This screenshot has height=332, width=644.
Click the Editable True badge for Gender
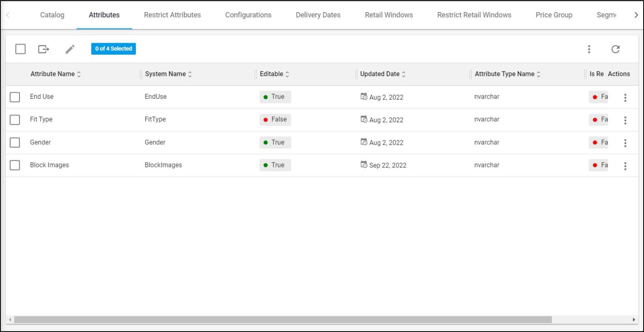(275, 142)
